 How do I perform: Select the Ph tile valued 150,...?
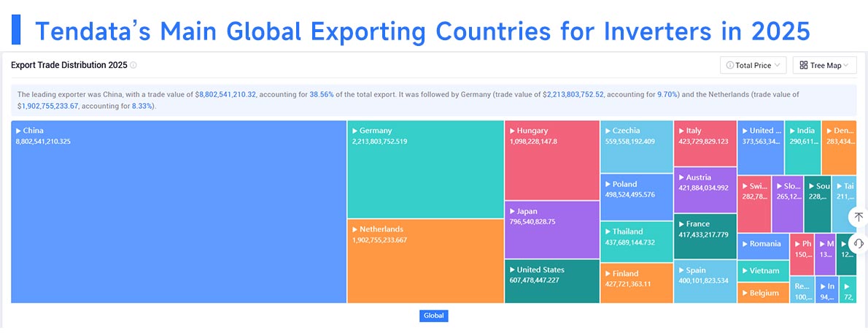pyautogui.click(x=802, y=254)
